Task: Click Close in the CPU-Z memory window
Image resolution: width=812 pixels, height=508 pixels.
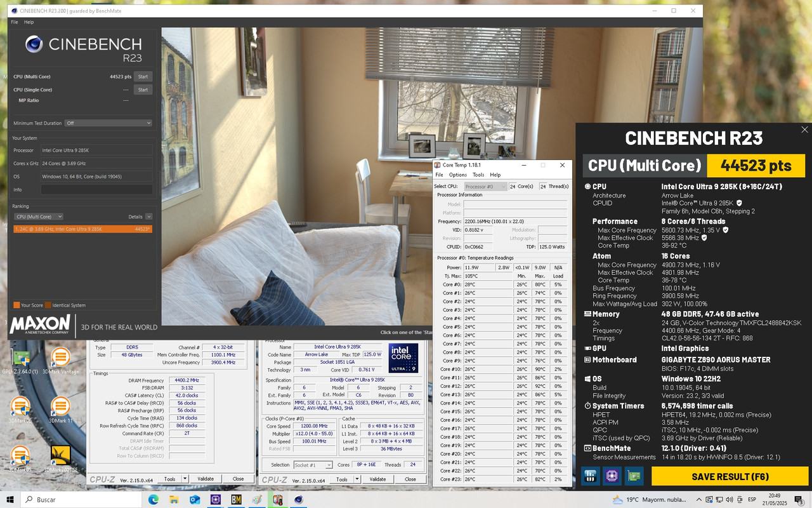Action: tap(238, 479)
